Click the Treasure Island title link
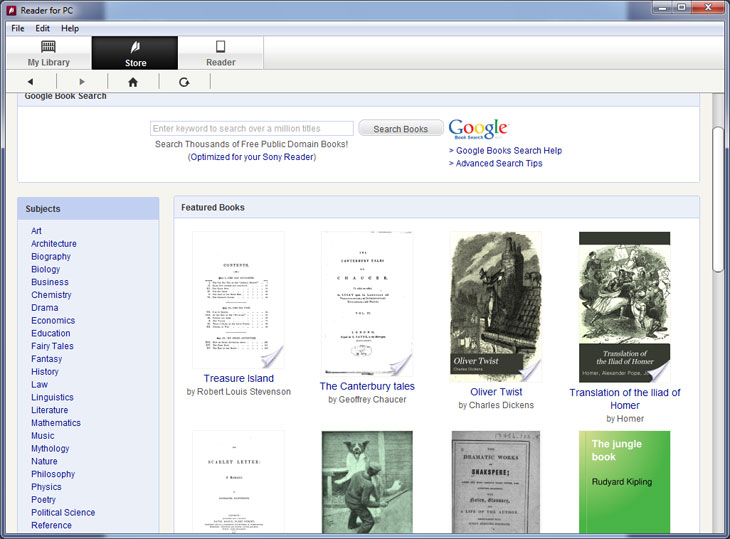 (238, 378)
